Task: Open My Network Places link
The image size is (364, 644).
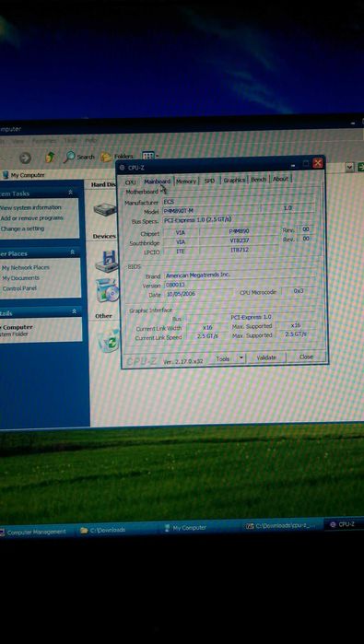Action: pos(25,267)
